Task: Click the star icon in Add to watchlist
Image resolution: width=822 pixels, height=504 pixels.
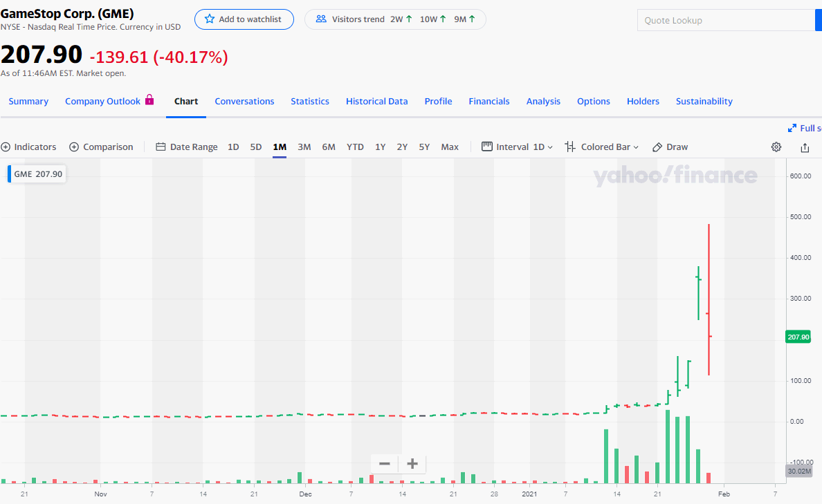Action: tap(210, 19)
